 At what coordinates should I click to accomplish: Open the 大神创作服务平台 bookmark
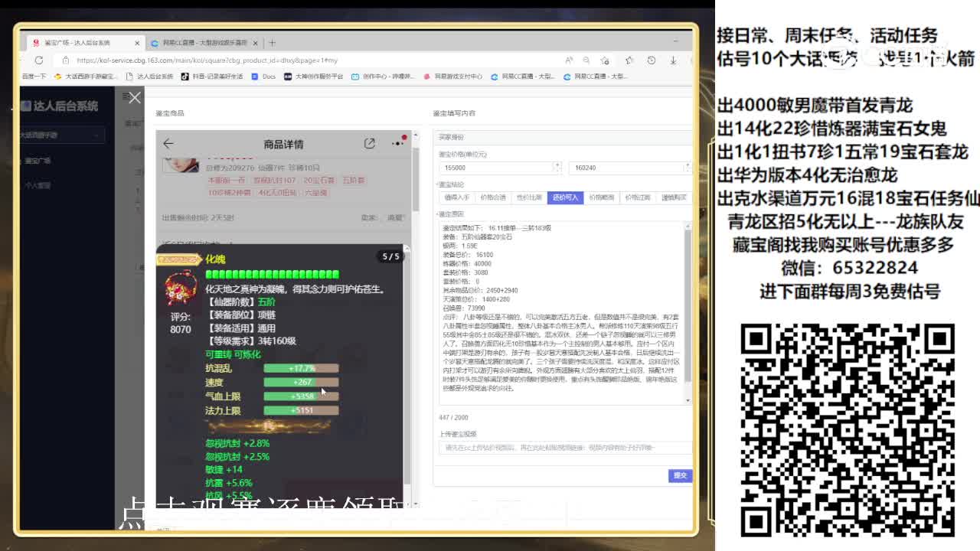tap(313, 77)
